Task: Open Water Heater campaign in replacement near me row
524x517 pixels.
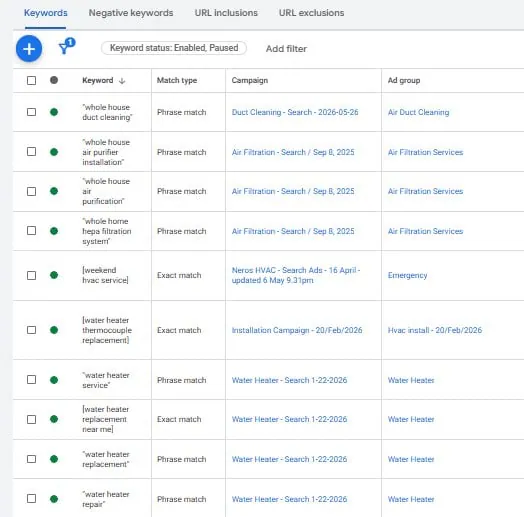Action: [x=289, y=419]
